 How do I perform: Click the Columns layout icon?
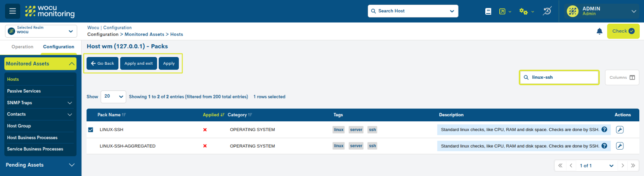coord(632,78)
